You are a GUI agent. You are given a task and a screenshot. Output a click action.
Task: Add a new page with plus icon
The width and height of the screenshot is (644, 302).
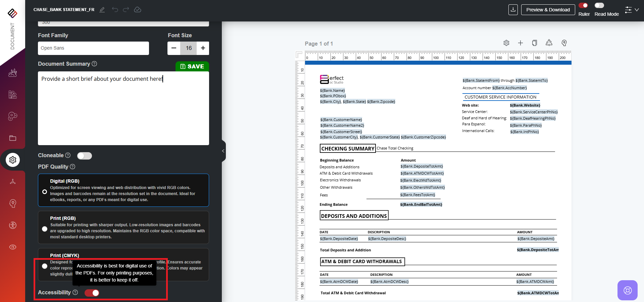[x=521, y=43]
